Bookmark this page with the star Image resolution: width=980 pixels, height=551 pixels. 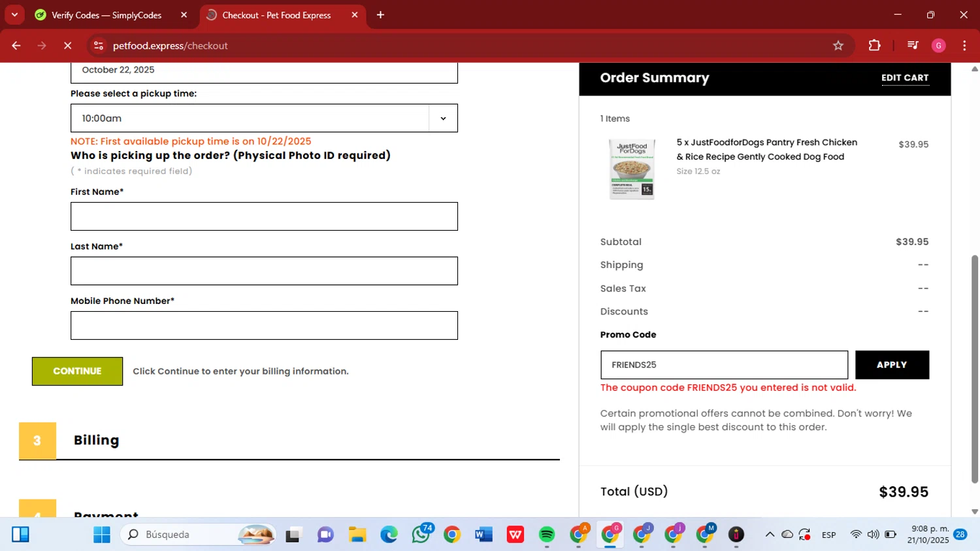tap(838, 46)
